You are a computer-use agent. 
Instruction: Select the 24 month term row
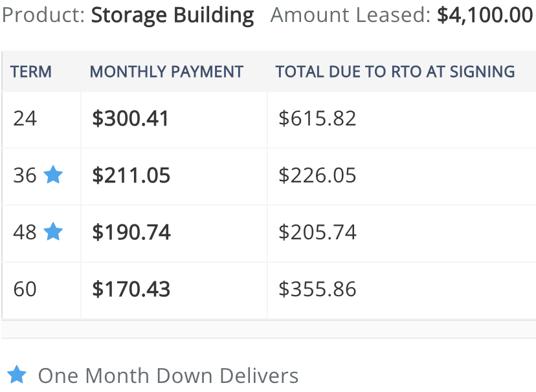point(269,120)
